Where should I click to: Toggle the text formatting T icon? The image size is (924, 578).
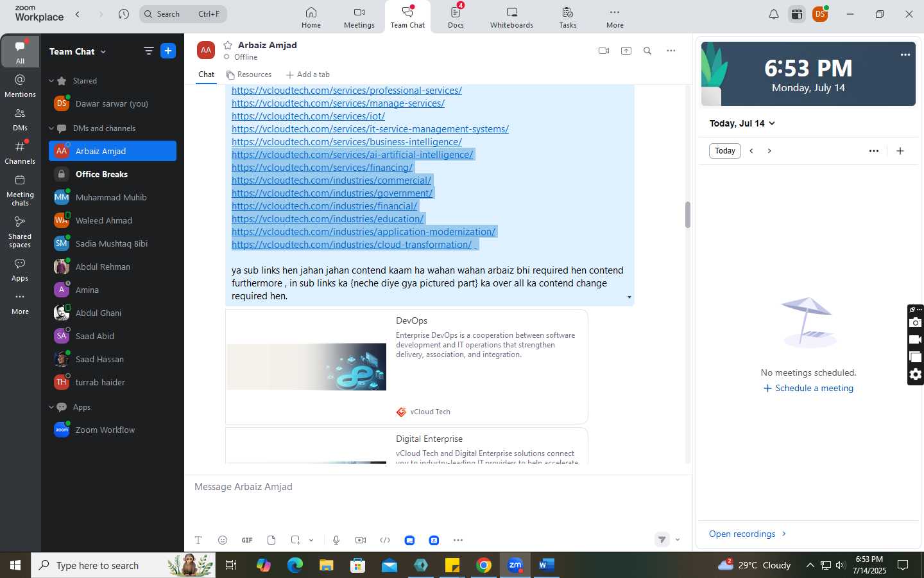[198, 540]
